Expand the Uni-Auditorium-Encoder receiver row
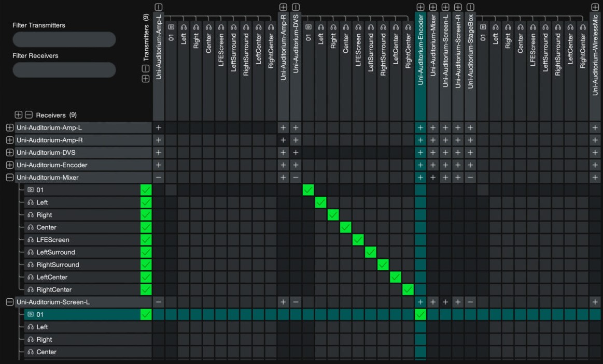The width and height of the screenshot is (603, 364). click(10, 165)
